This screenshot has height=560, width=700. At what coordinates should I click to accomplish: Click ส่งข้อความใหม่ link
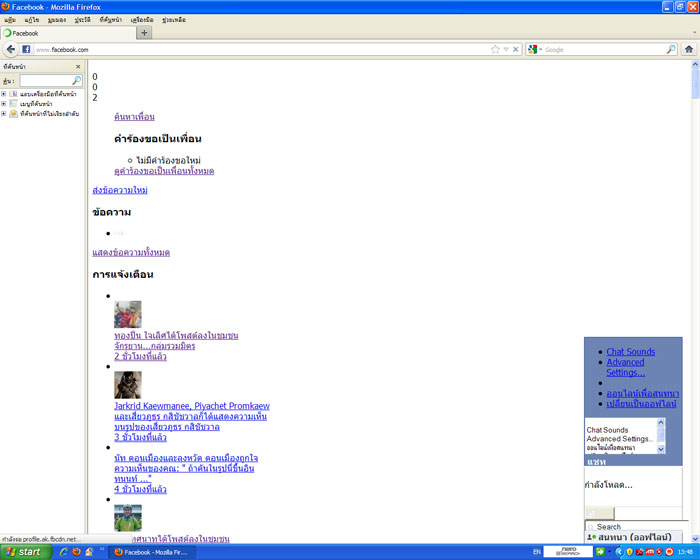[120, 190]
